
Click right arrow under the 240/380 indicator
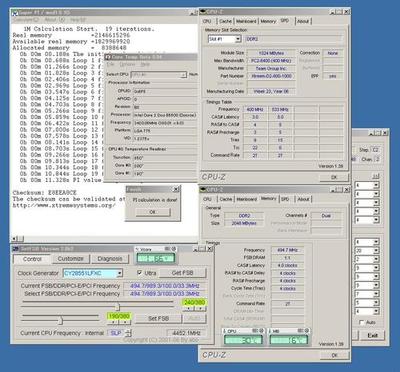(x=200, y=309)
